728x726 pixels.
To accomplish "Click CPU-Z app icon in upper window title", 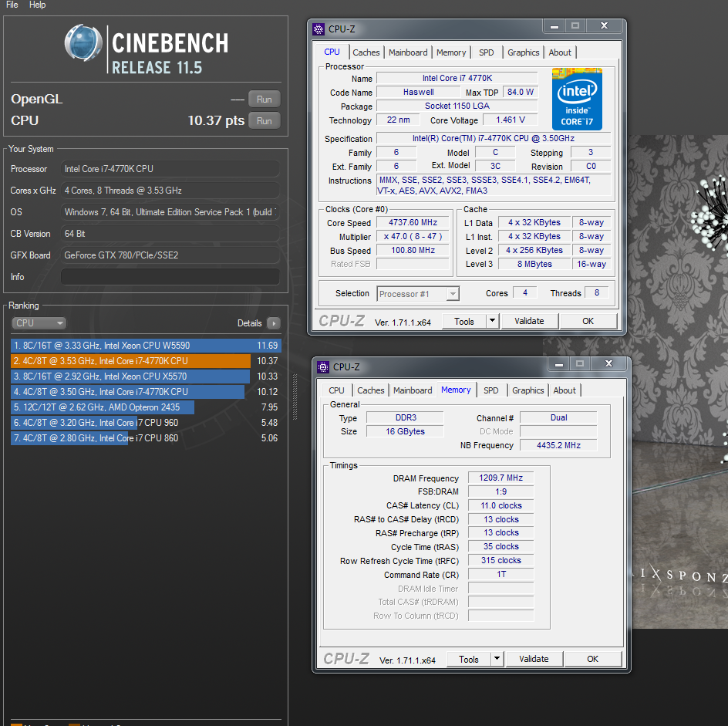I will point(318,29).
